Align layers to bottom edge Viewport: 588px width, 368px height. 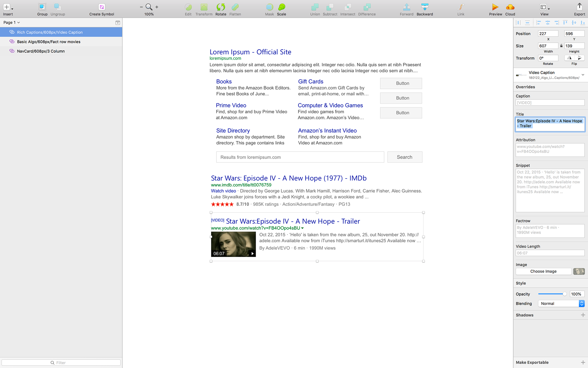click(583, 22)
